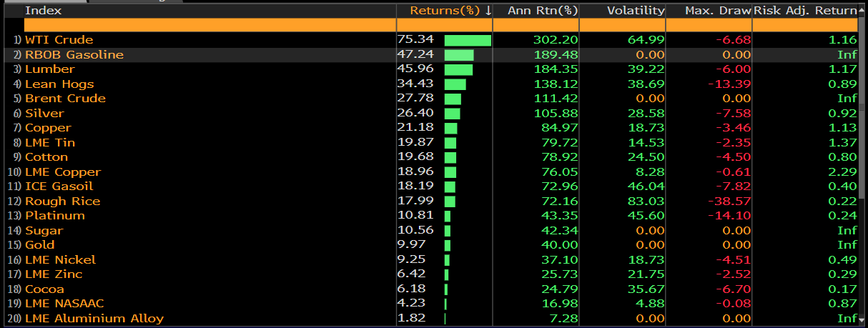Click ICE Gasoil volatility value 46.04
The height and width of the screenshot is (328, 868).
tap(647, 187)
